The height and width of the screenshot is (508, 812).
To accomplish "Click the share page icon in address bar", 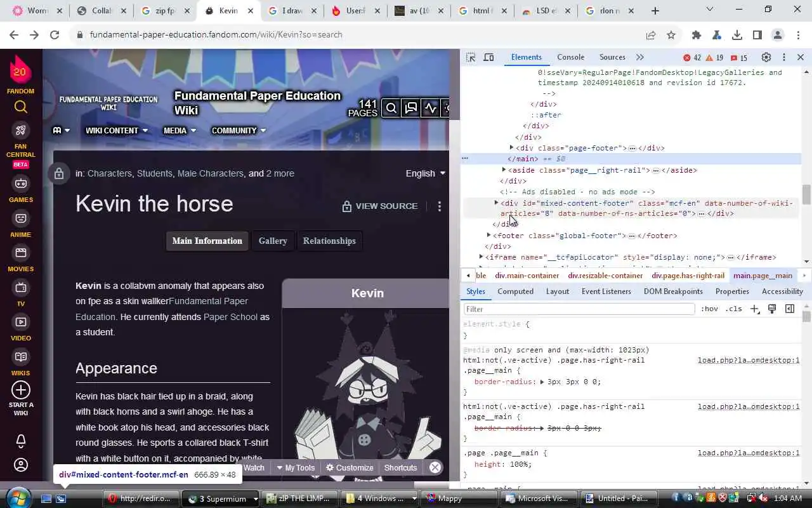I will pos(651,35).
